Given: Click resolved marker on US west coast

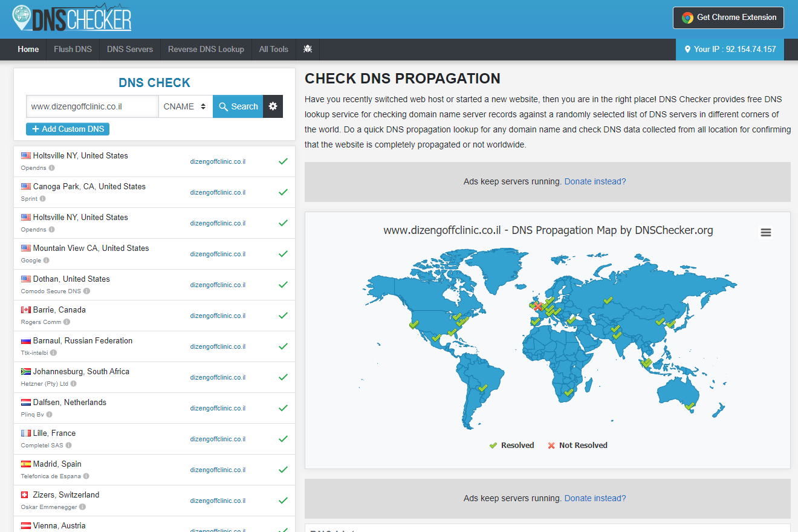Looking at the screenshot, I should [x=414, y=325].
